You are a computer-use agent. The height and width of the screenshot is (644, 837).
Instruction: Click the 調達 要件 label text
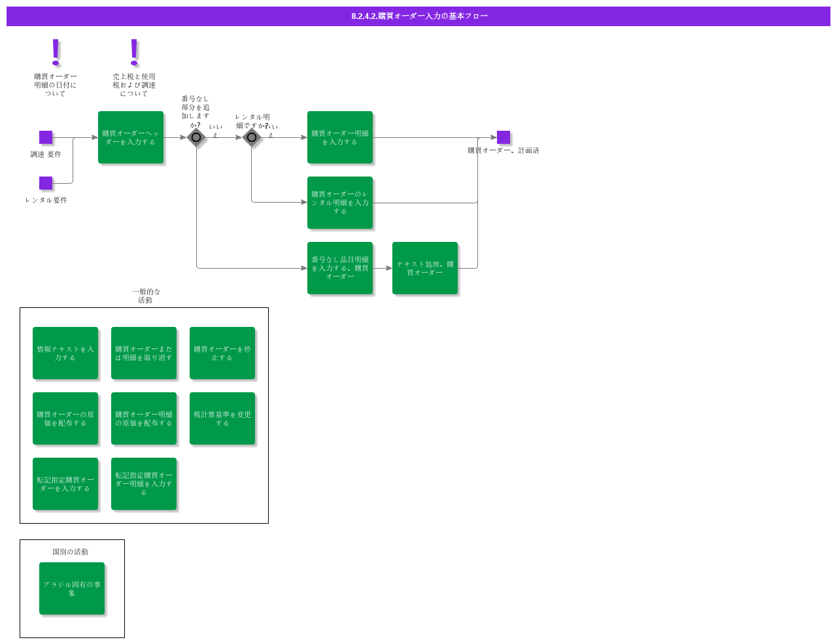click(x=46, y=154)
